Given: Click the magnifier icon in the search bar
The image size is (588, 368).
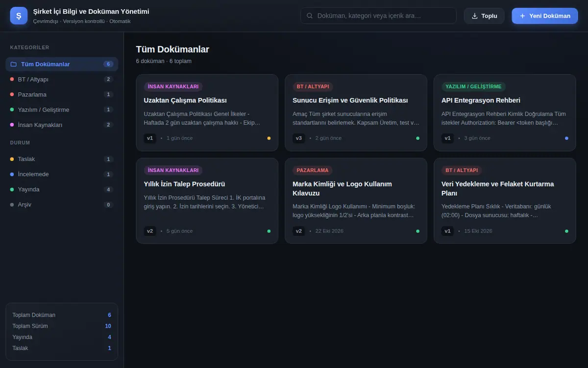Looking at the screenshot, I should point(310,16).
